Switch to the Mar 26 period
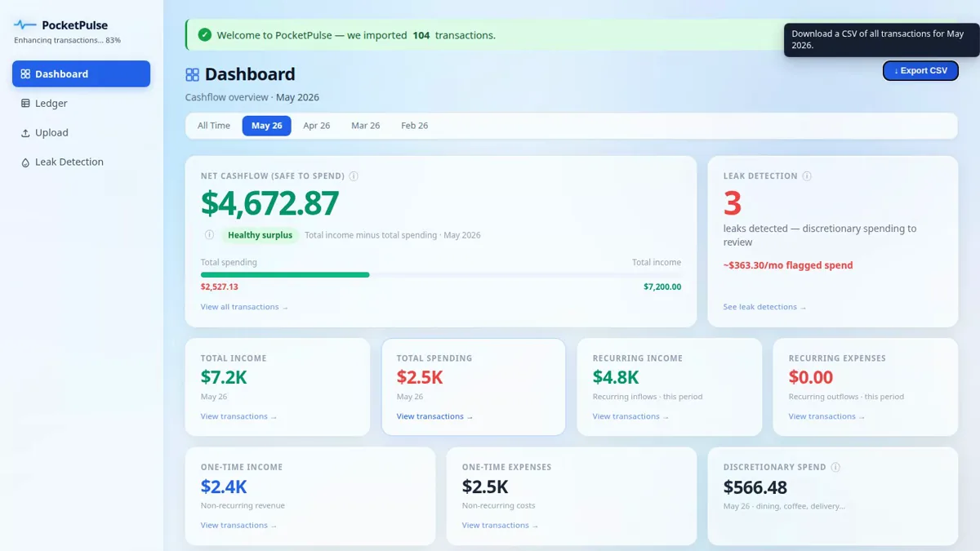Screen dimensions: 980x551 pos(366,126)
